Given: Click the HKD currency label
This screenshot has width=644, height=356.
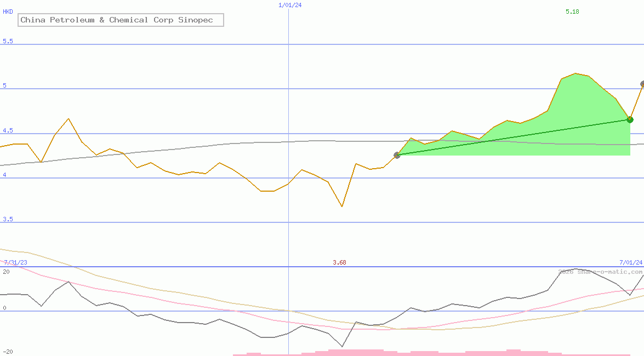Looking at the screenshot, I should point(8,12).
